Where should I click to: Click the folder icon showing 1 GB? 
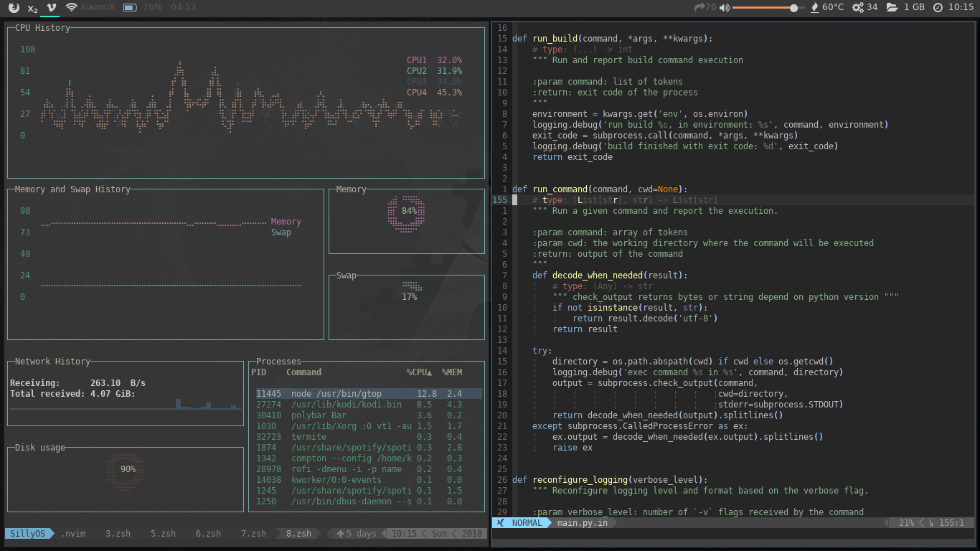tap(892, 7)
